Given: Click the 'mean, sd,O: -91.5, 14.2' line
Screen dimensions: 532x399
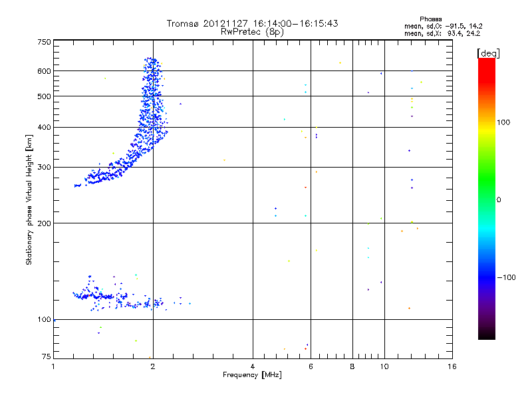Looking at the screenshot, I should point(443,27).
